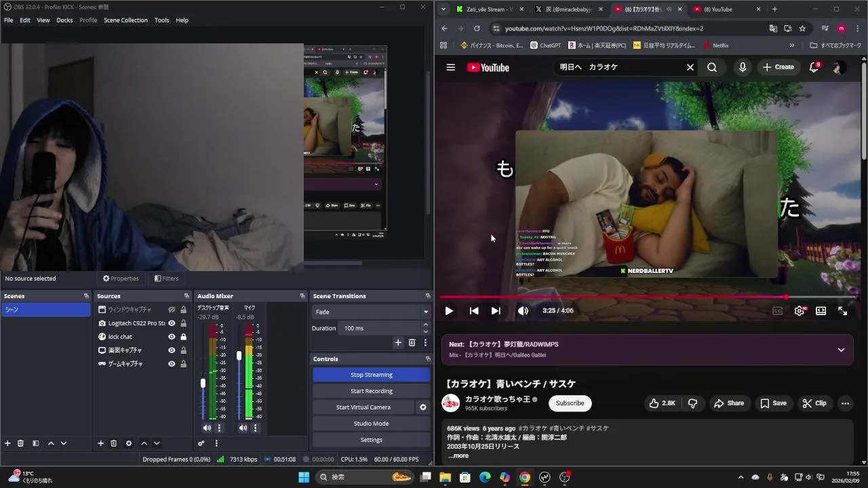
Task: Start Recording in OBS Controls
Action: tap(372, 391)
